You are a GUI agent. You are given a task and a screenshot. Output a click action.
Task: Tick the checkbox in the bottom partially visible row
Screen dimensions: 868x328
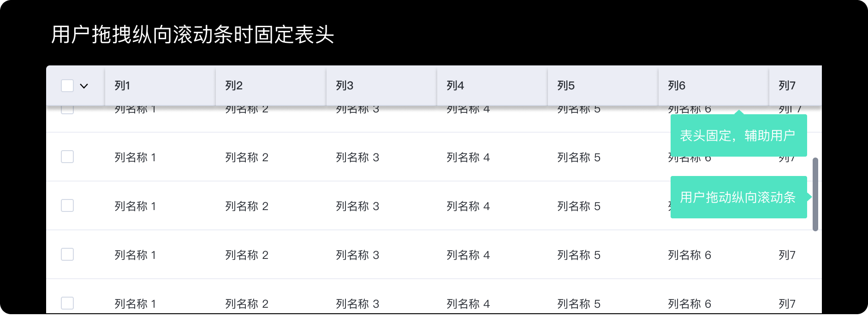(x=67, y=303)
